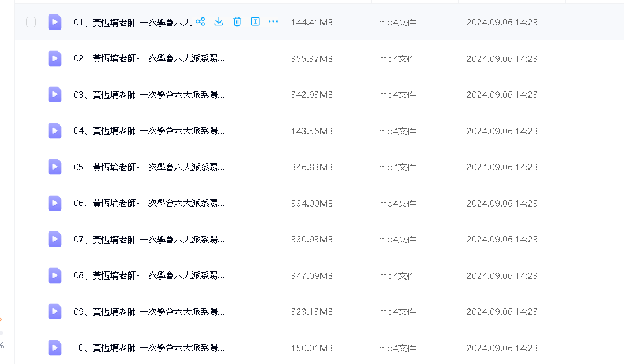Open the video titled 08、黃恆堉老師
The image size is (624, 364).
click(149, 275)
